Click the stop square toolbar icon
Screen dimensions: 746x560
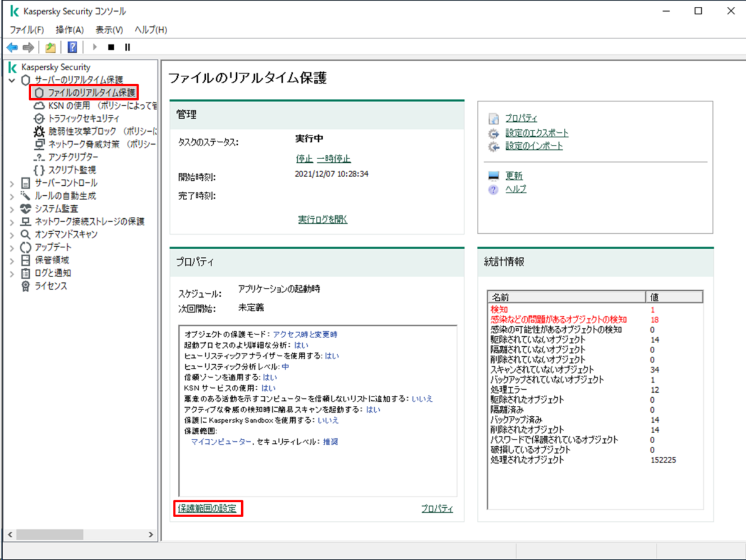point(111,47)
